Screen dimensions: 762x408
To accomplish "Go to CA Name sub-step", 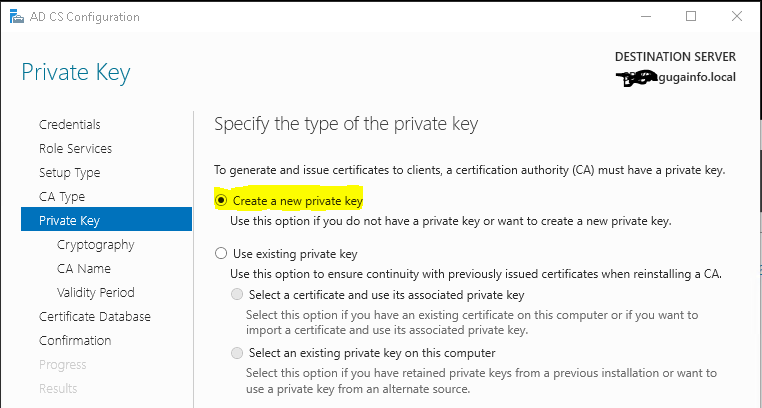I will [84, 268].
